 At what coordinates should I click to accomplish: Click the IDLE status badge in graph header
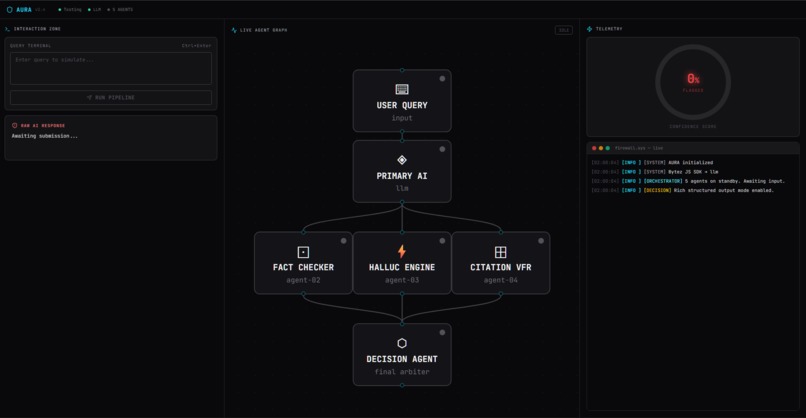point(564,30)
